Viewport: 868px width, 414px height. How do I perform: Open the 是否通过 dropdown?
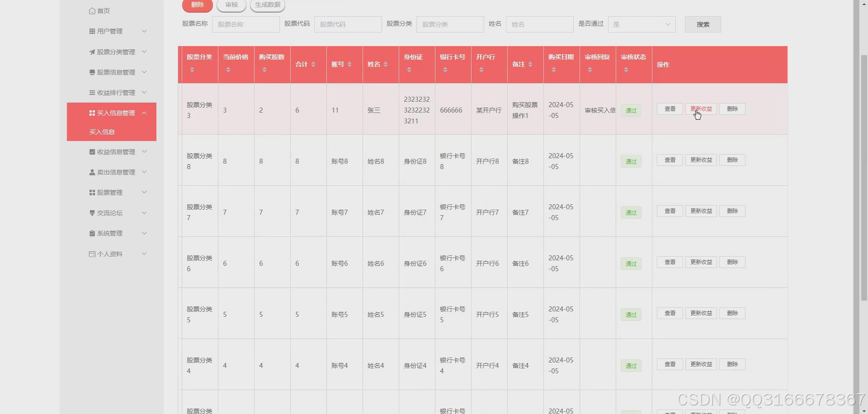(x=642, y=24)
